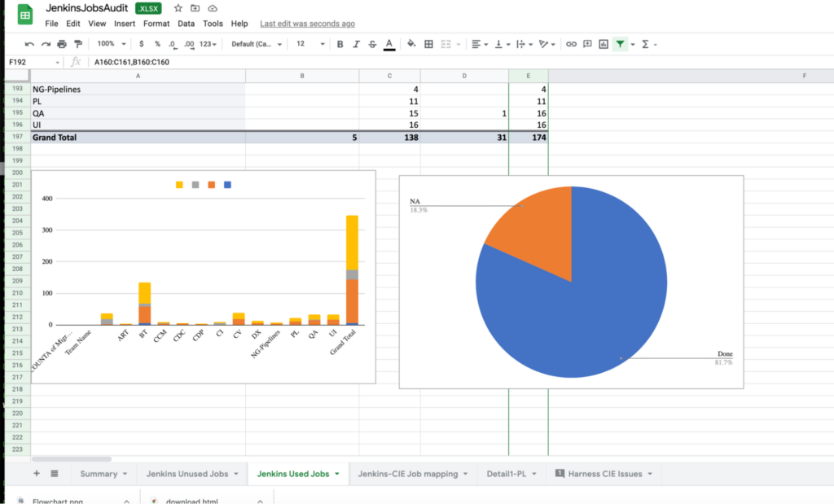This screenshot has width=834, height=504.
Task: Open the XLSX file format badge
Action: point(148,8)
